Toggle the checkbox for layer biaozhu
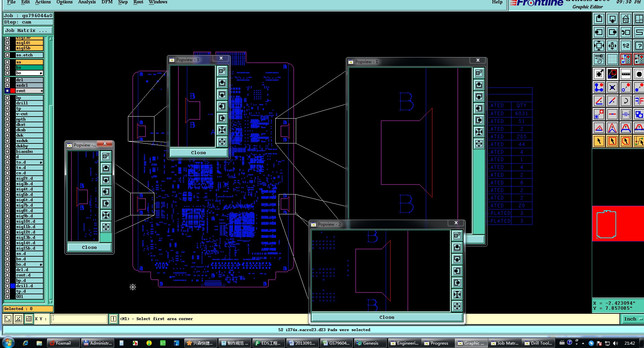Viewport: 644px width, 348px height. [x=7, y=151]
